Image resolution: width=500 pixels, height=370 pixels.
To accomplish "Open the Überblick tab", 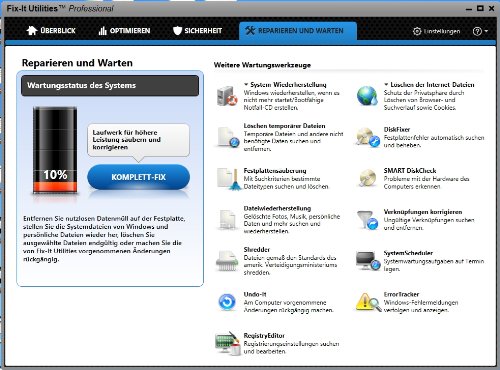I will (x=51, y=31).
